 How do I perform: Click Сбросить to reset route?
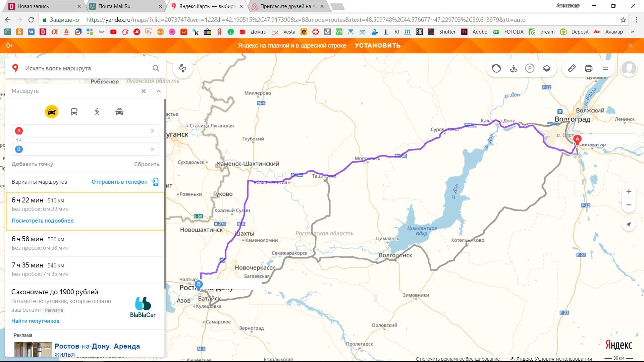pos(147,164)
